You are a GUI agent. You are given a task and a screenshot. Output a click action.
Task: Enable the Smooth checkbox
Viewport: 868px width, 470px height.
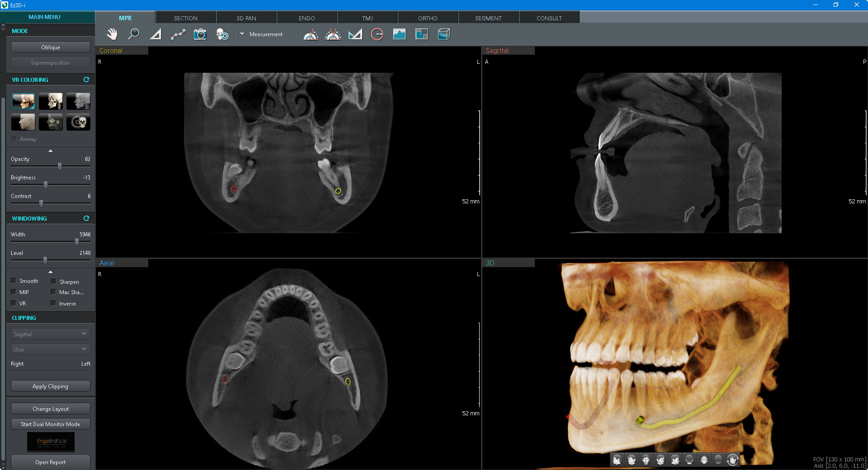tap(14, 281)
